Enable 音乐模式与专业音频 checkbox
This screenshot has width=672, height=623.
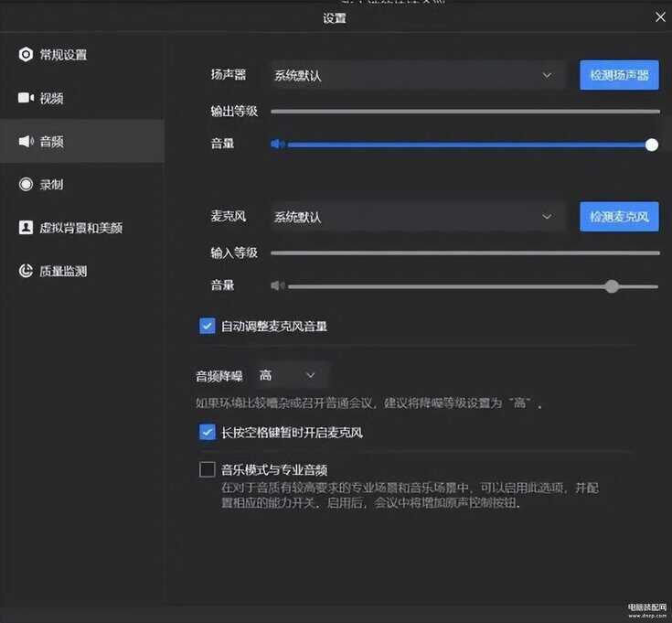pos(208,470)
